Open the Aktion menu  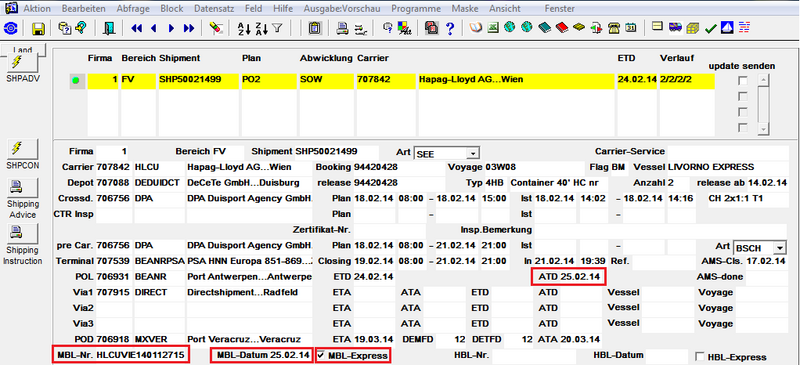click(x=37, y=9)
